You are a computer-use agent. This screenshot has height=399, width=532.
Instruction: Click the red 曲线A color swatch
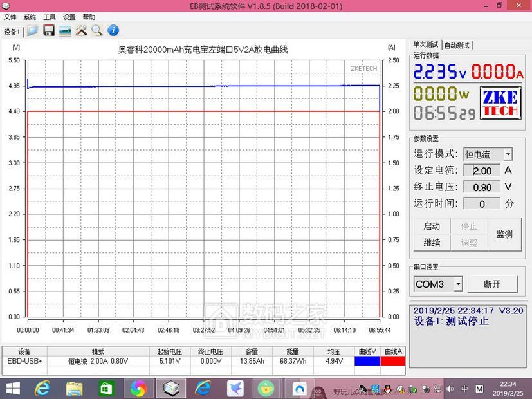392,361
